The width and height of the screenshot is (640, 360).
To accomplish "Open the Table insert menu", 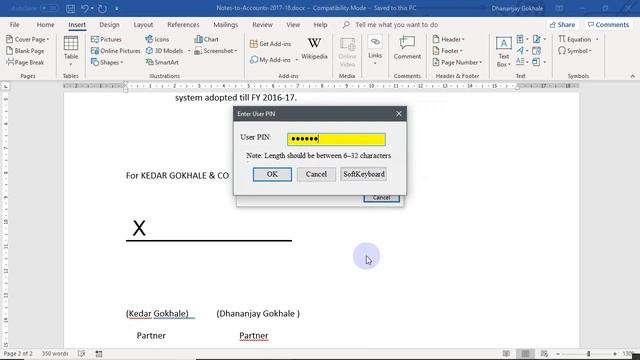I will (x=71, y=51).
